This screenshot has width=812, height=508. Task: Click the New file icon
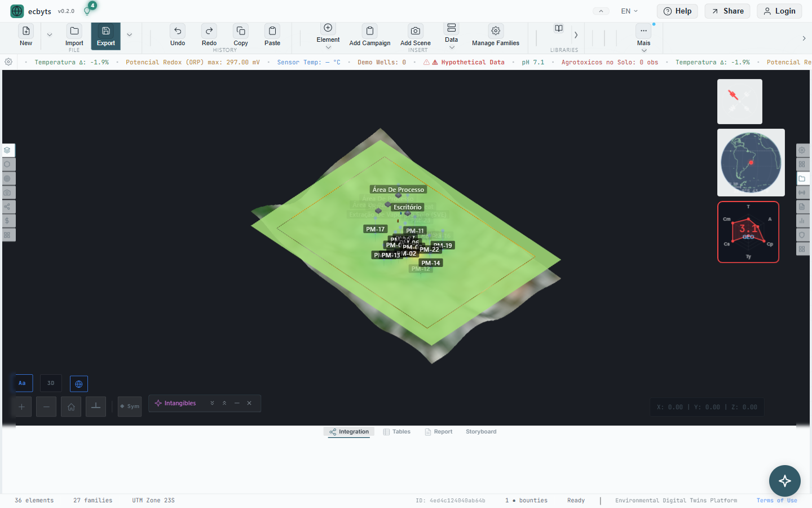coord(26,35)
